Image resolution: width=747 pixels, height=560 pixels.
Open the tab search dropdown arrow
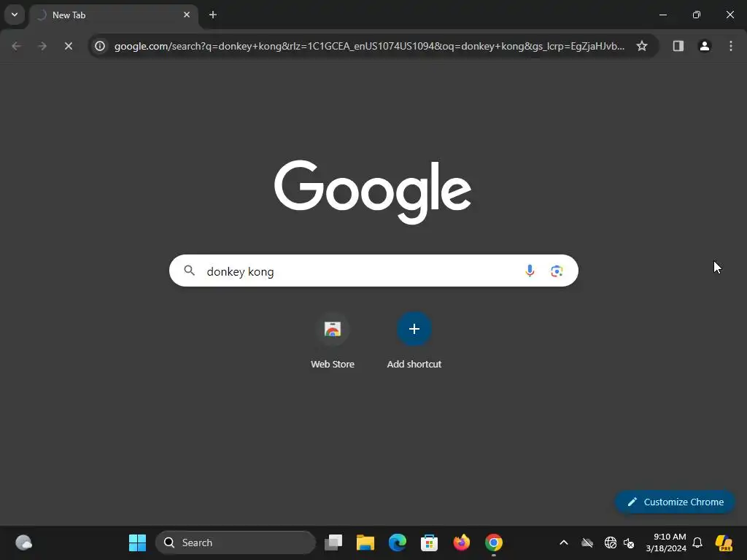pyautogui.click(x=15, y=15)
